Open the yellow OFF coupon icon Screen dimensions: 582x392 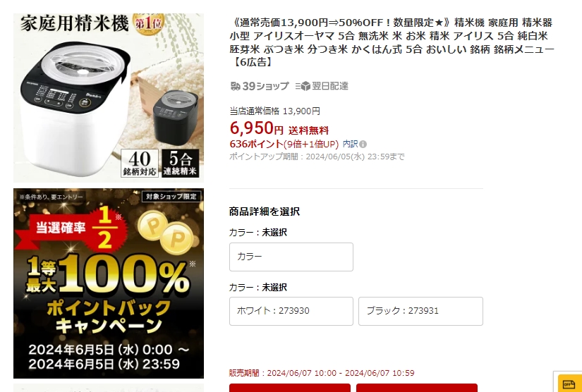click(x=570, y=384)
